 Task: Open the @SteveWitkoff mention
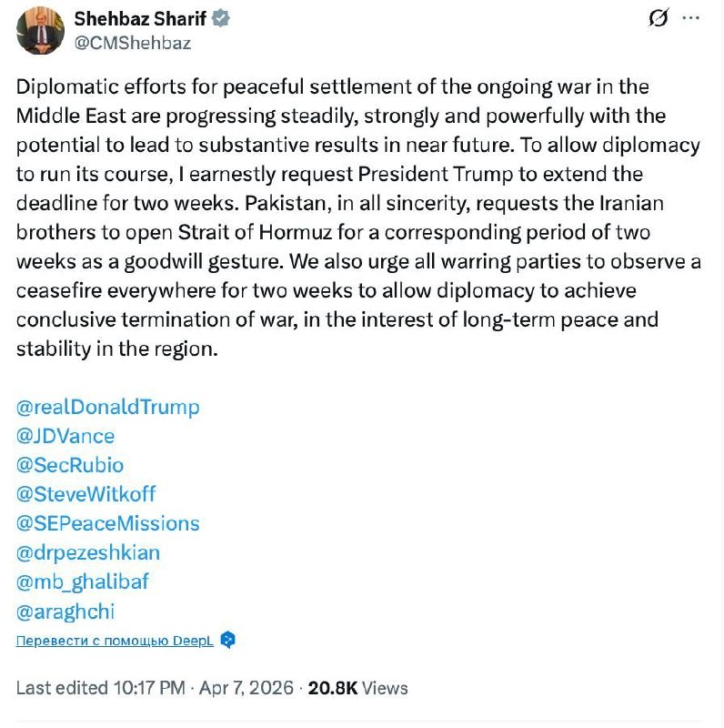click(x=85, y=494)
